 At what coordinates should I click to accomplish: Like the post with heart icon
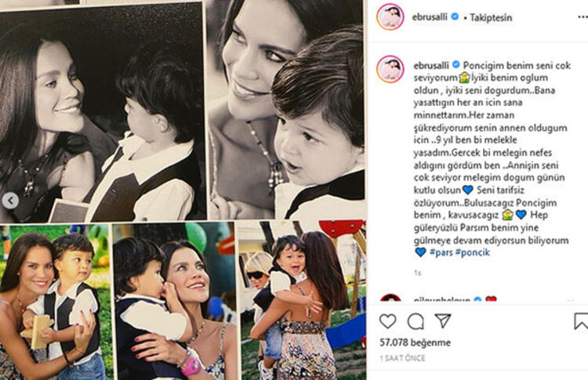point(387,321)
